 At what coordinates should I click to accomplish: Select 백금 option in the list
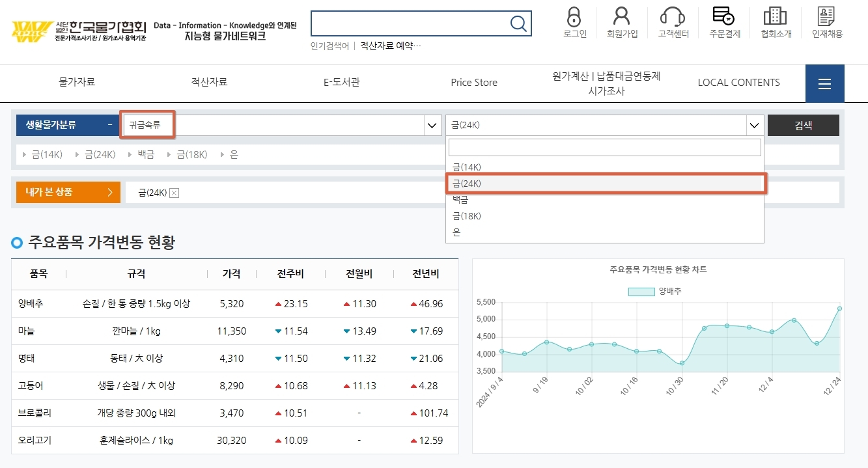(x=463, y=199)
